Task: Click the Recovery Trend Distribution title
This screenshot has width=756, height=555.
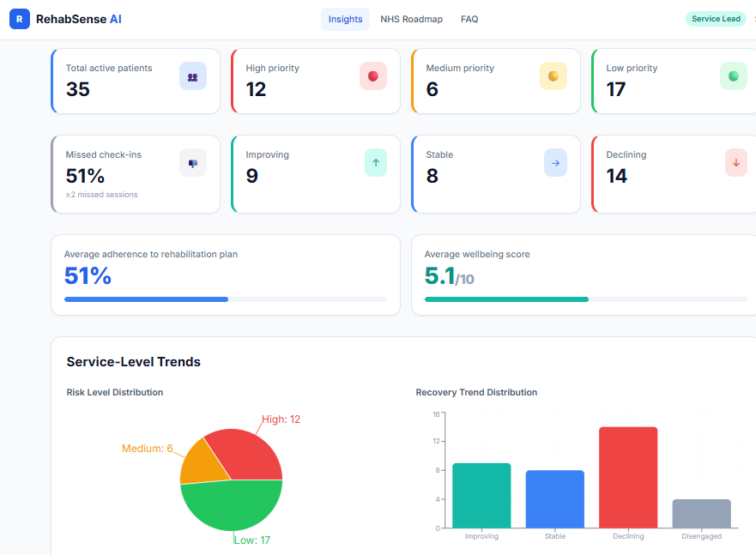Action: (476, 392)
